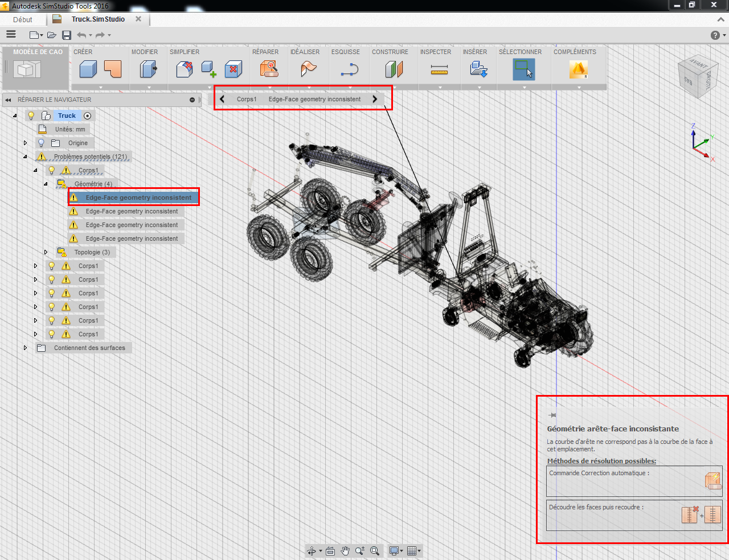Select the MODIFIER tool icon

[x=149, y=69]
